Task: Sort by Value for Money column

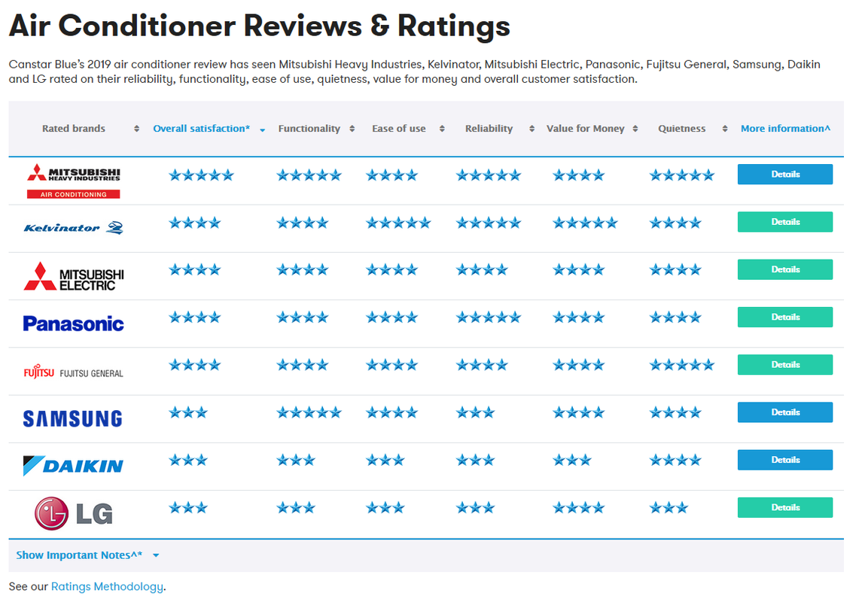Action: click(x=635, y=129)
